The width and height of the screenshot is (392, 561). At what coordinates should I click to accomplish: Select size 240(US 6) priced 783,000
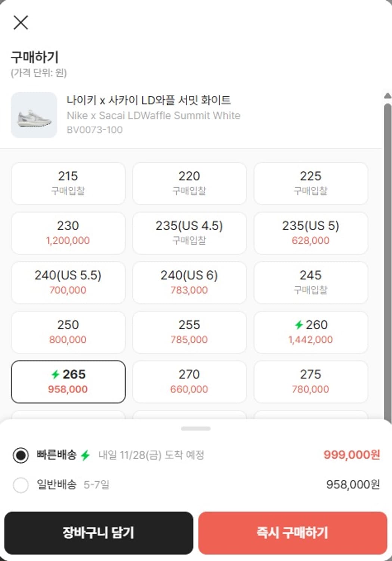point(189,282)
